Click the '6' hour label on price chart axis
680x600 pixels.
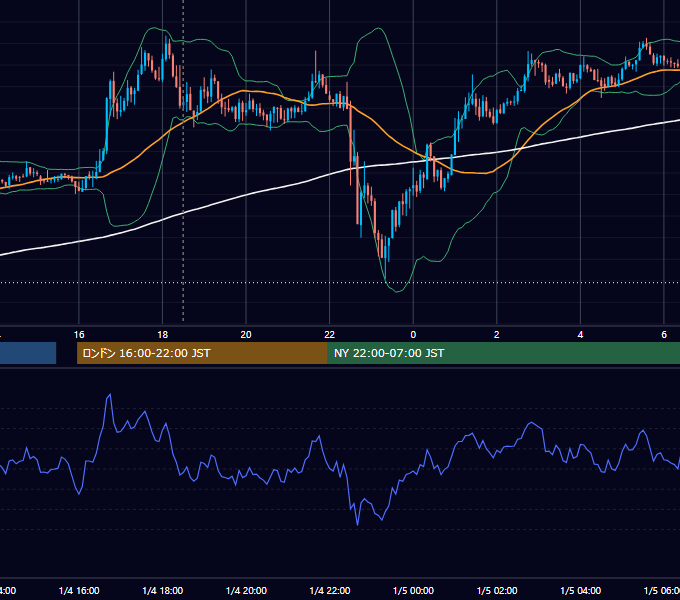(x=664, y=335)
